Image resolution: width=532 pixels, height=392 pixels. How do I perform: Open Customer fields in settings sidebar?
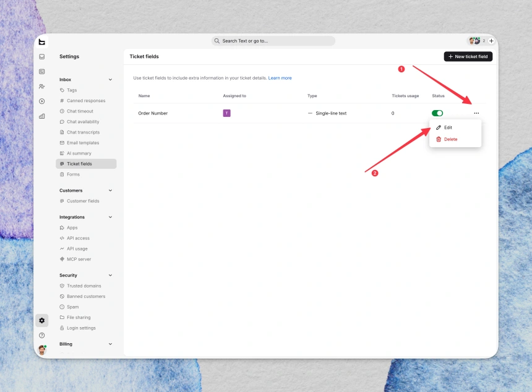click(x=86, y=201)
